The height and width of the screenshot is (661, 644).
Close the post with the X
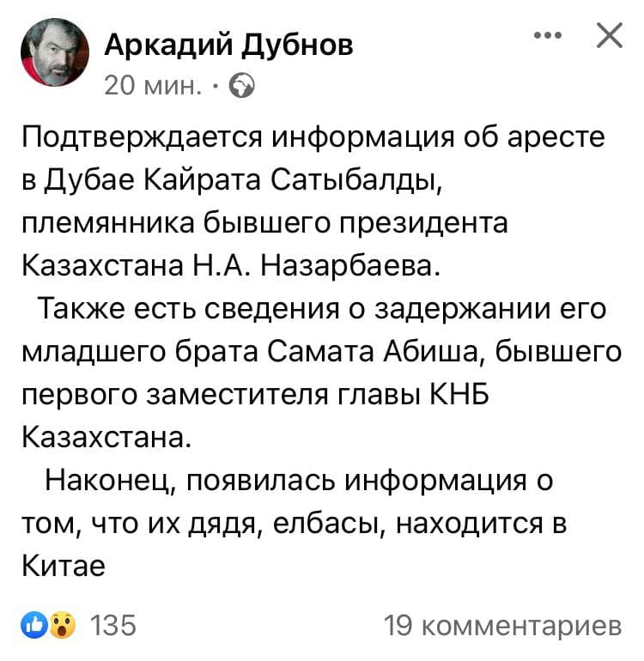tap(610, 35)
